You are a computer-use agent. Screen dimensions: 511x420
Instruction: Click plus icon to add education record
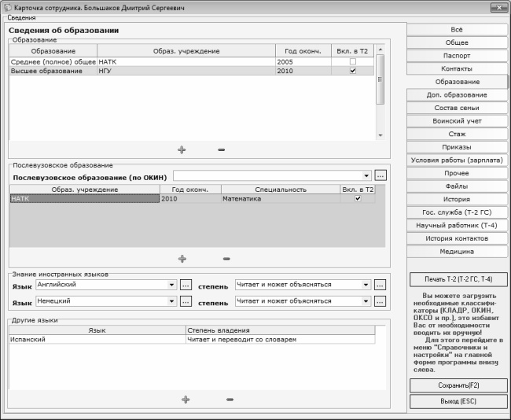point(182,149)
